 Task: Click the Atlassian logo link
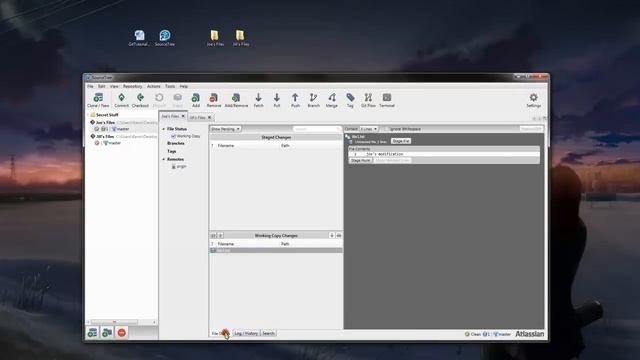[x=529, y=334]
